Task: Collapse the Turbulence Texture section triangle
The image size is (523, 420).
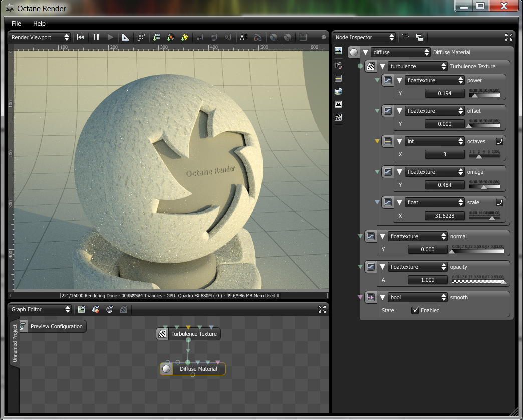Action: click(x=383, y=66)
